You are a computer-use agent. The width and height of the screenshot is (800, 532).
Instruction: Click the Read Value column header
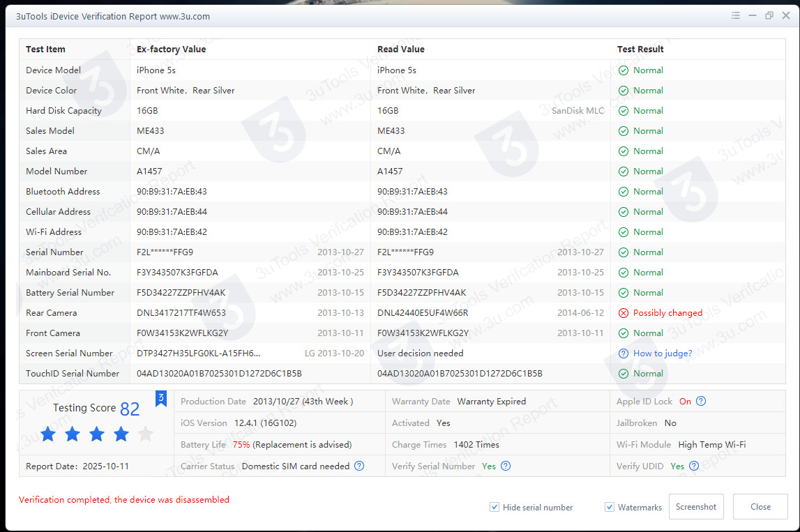point(400,49)
